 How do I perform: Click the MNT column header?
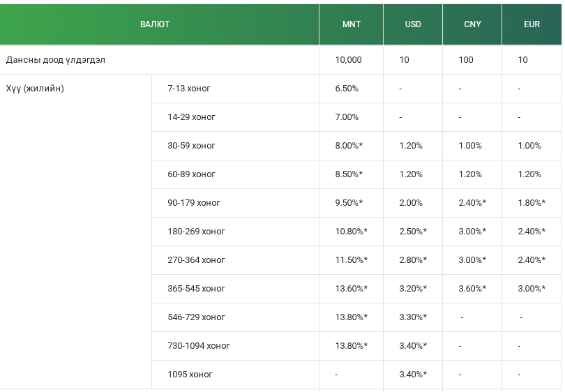pyautogui.click(x=352, y=24)
